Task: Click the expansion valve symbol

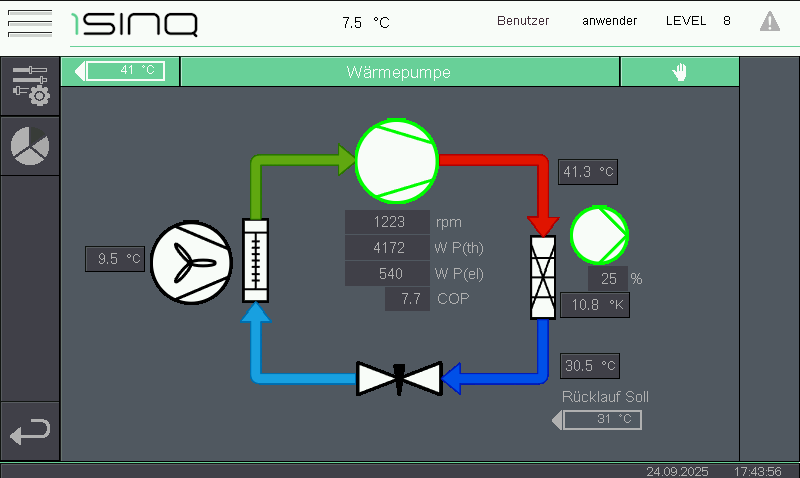Action: click(x=399, y=378)
